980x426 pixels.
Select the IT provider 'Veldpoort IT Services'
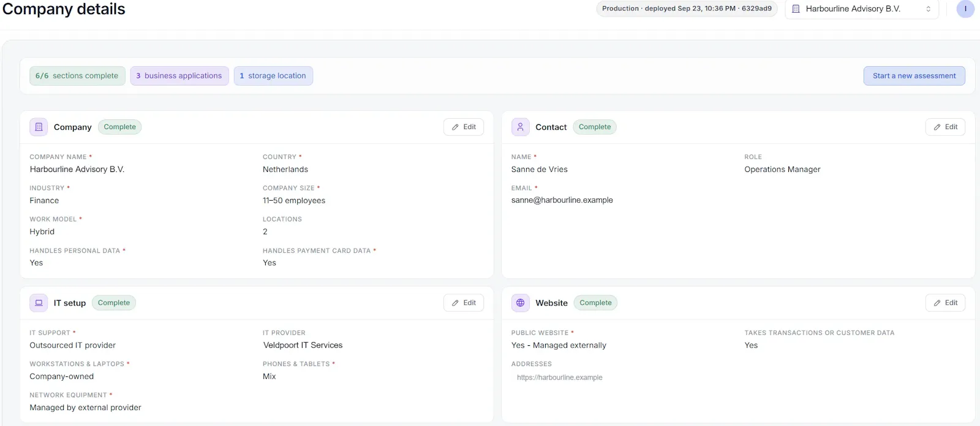[303, 345]
